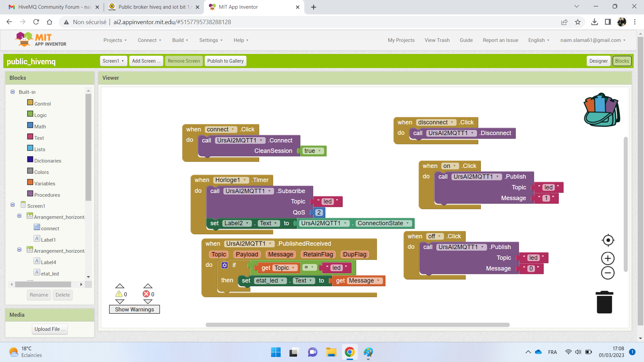Collapse the second Arrangement_horizontal node
Image resolution: width=644 pixels, height=362 pixels.
[19, 250]
